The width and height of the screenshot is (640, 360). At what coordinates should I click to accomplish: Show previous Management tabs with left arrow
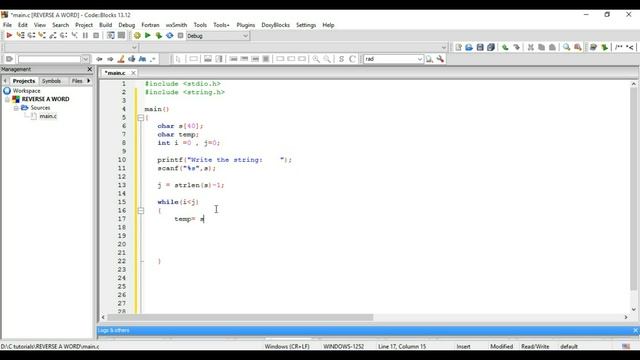(5, 81)
